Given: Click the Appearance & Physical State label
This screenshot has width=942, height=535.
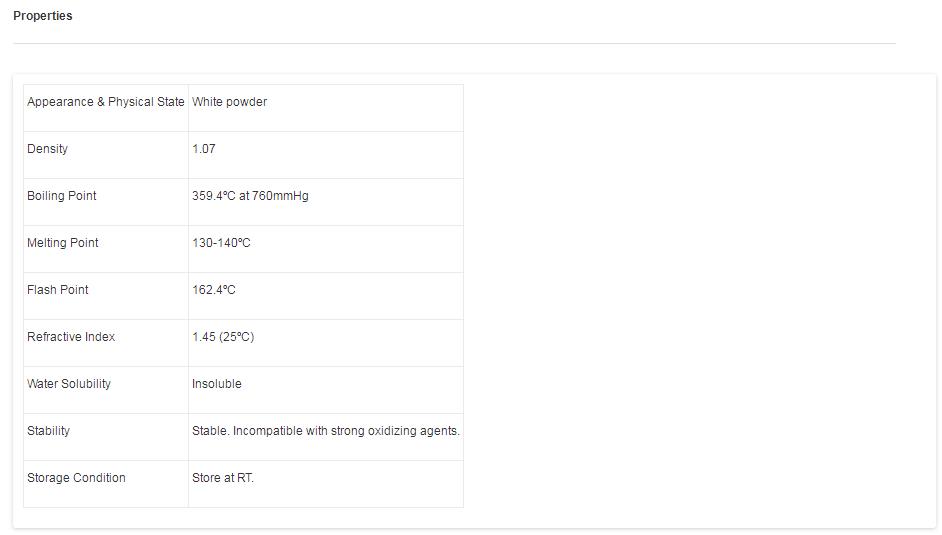Looking at the screenshot, I should (x=105, y=102).
